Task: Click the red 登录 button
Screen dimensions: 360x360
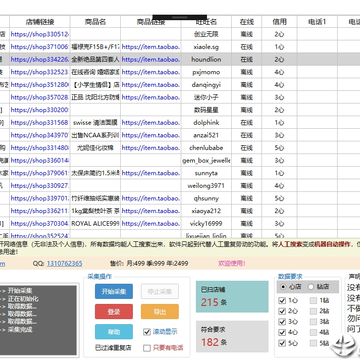Action: click(x=114, y=312)
